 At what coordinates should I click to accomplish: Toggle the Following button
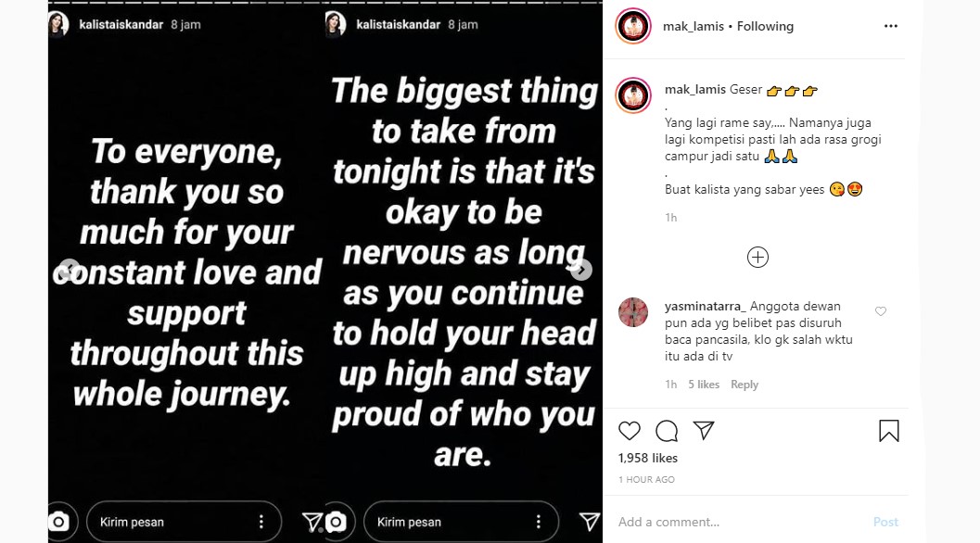click(765, 27)
